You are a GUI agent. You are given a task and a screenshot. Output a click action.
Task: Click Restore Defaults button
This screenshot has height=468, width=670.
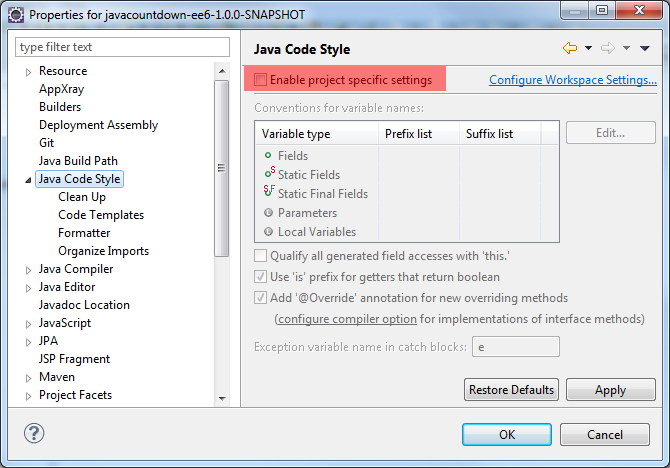[x=511, y=389]
